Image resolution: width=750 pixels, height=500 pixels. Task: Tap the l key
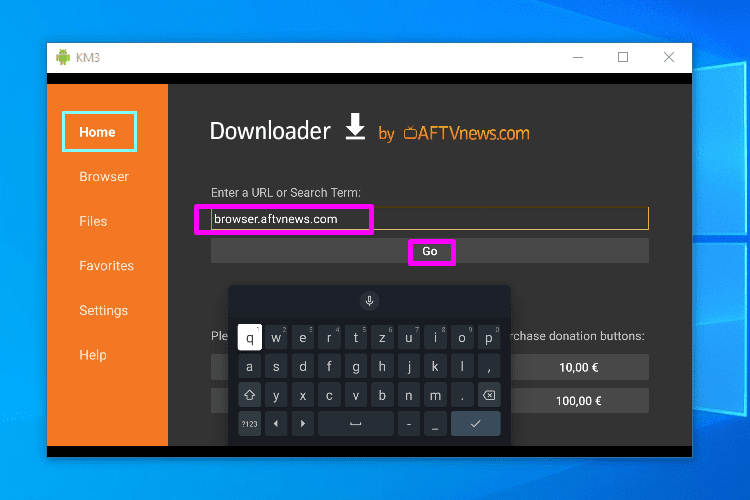point(462,367)
